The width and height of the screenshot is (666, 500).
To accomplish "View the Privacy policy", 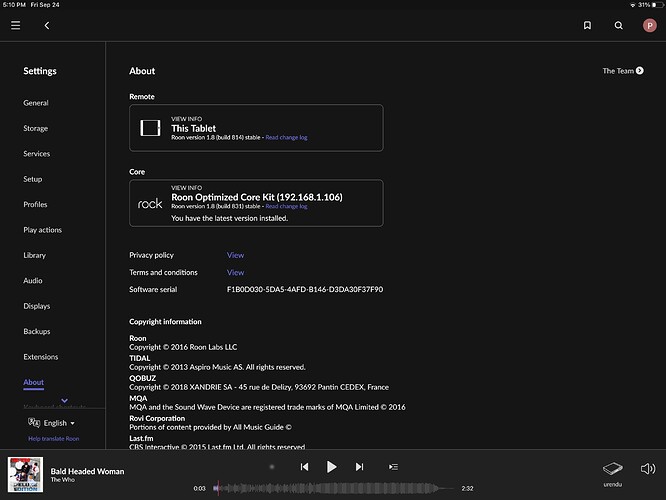I will [x=235, y=255].
